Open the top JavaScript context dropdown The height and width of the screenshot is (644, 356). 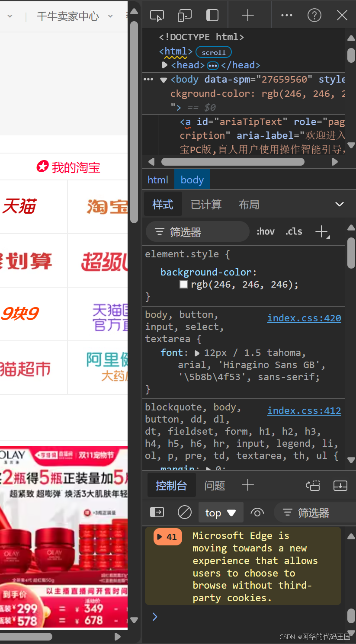(x=221, y=513)
